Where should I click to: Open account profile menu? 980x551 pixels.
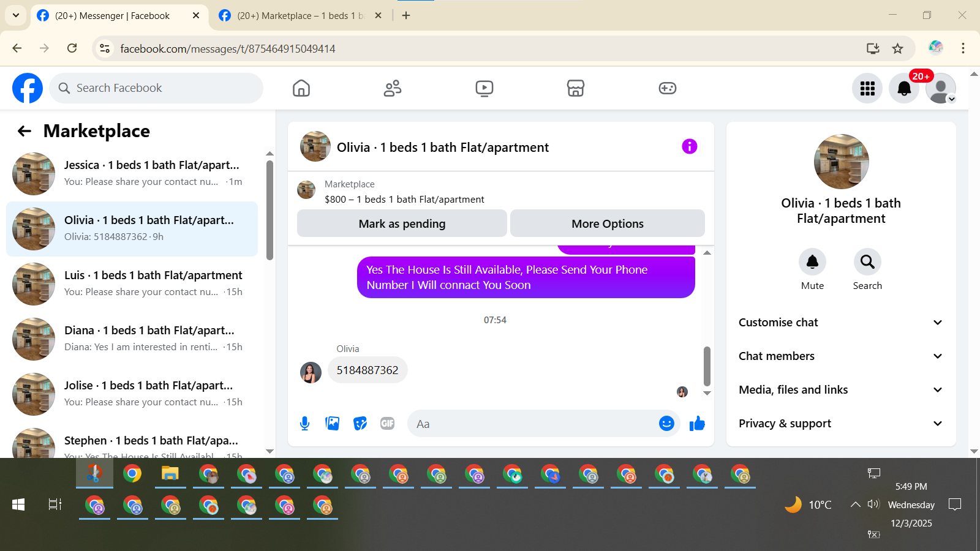click(x=941, y=88)
